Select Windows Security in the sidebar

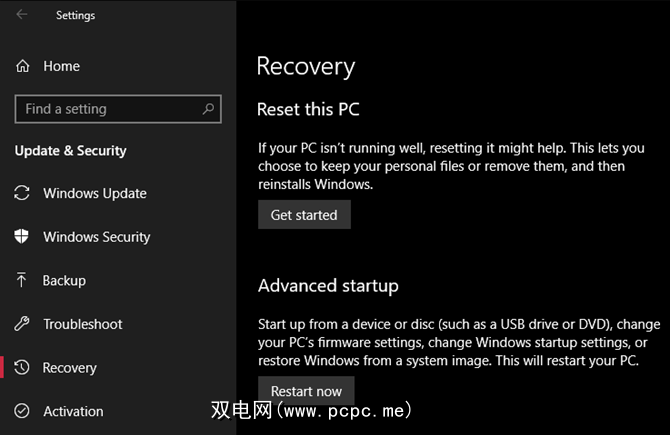click(x=97, y=237)
